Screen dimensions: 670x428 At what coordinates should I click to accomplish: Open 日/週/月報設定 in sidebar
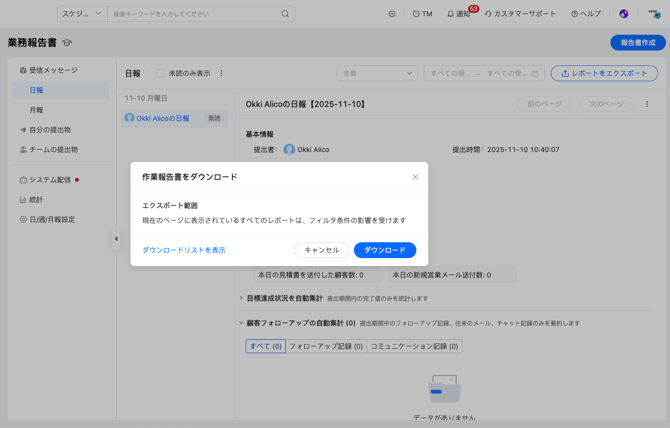[x=47, y=220]
